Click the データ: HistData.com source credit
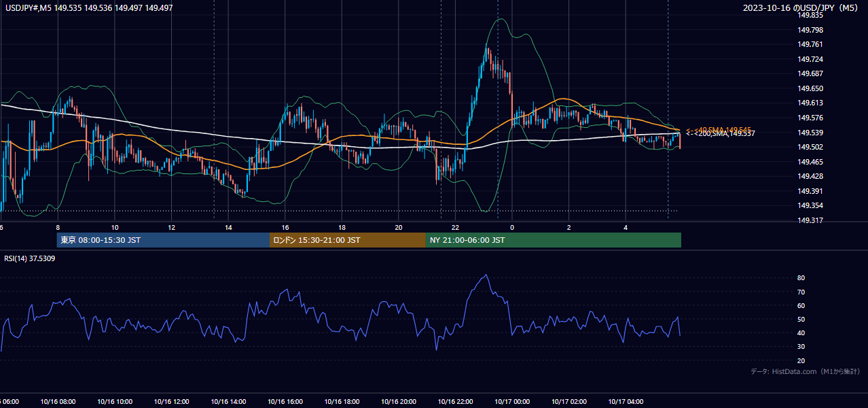 [806, 371]
